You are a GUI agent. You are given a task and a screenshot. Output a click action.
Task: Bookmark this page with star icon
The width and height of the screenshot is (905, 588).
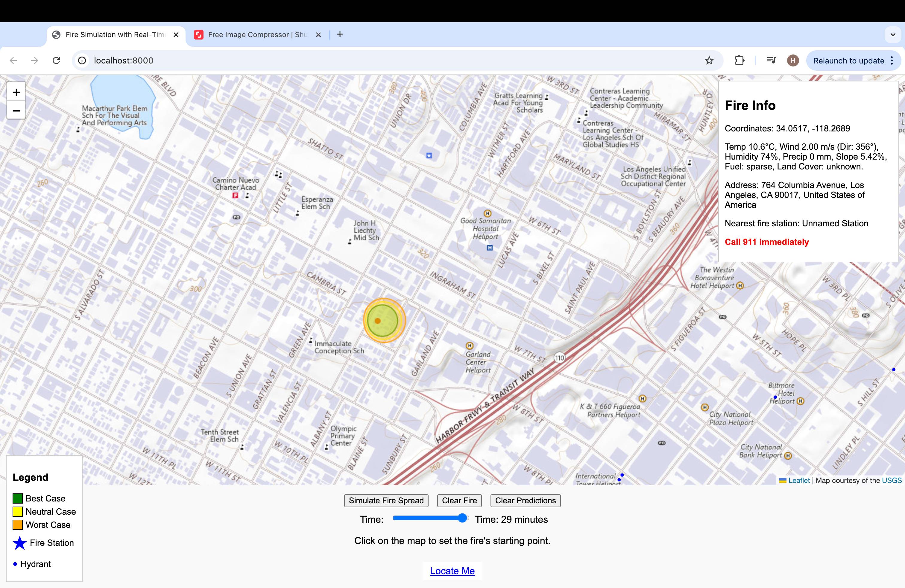click(x=709, y=60)
